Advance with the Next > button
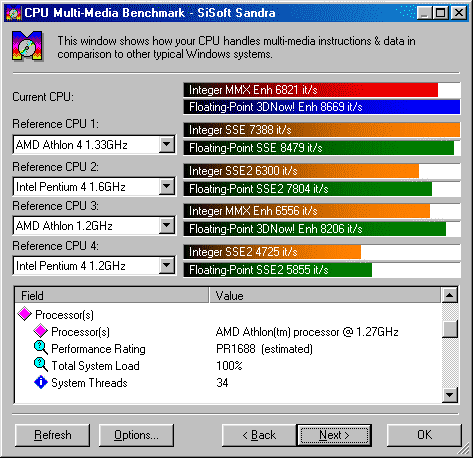This screenshot has height=458, width=473. pos(334,435)
